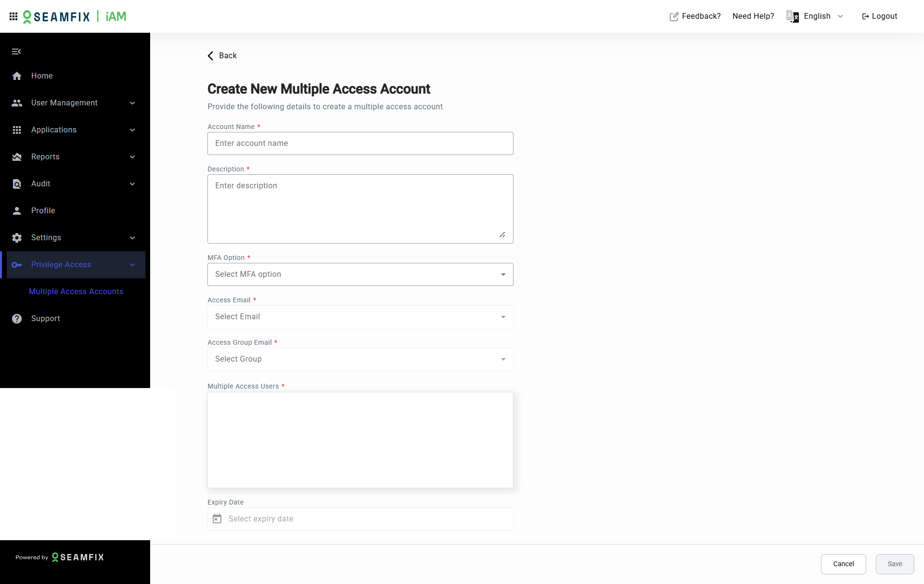Open the Select Email dropdown
924x584 pixels.
(x=360, y=317)
